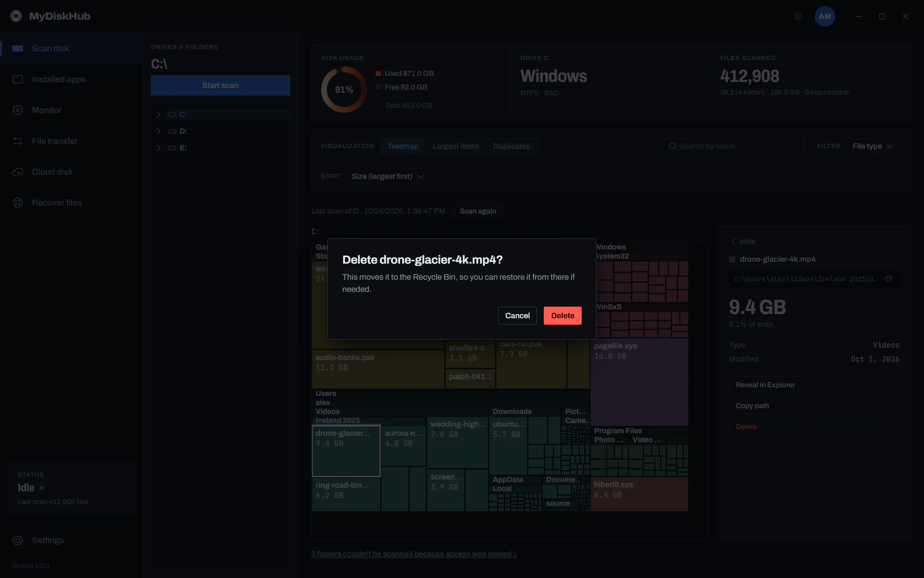The height and width of the screenshot is (578, 924).
Task: Expand the D: drive tree node
Action: pyautogui.click(x=158, y=131)
